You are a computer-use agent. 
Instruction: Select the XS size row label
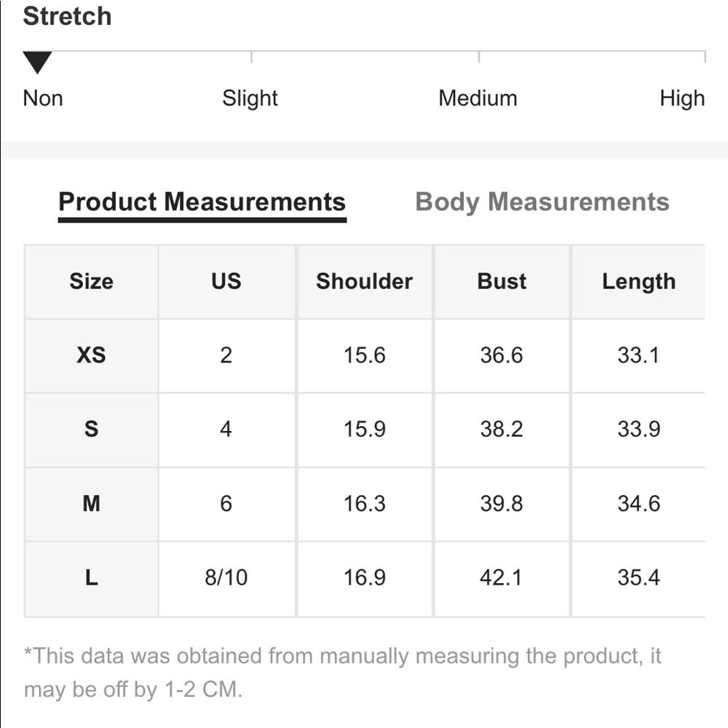click(91, 355)
